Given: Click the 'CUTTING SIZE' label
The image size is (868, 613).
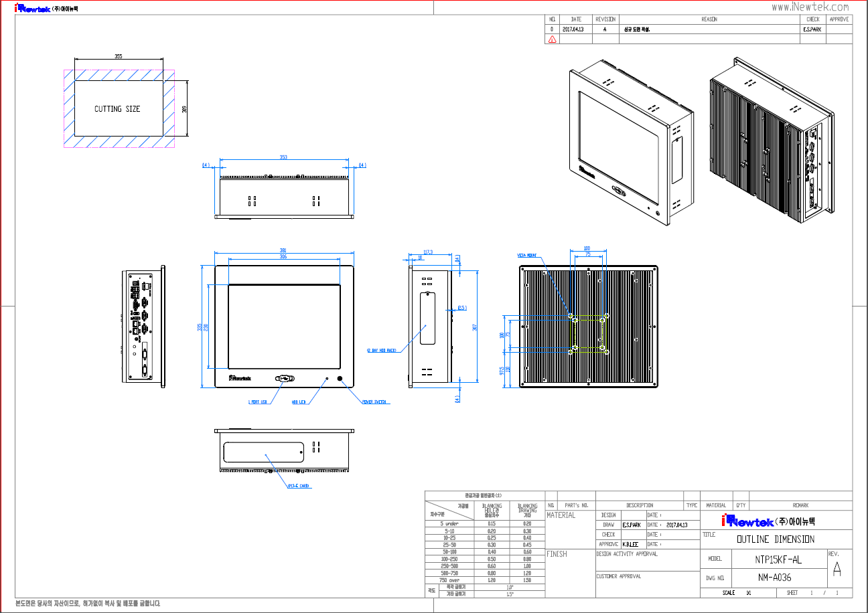Looking at the screenshot, I should 117,109.
